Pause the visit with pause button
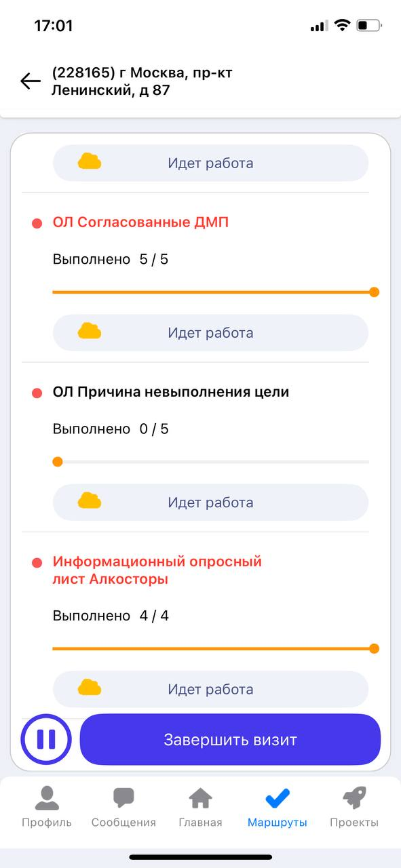 tap(46, 739)
